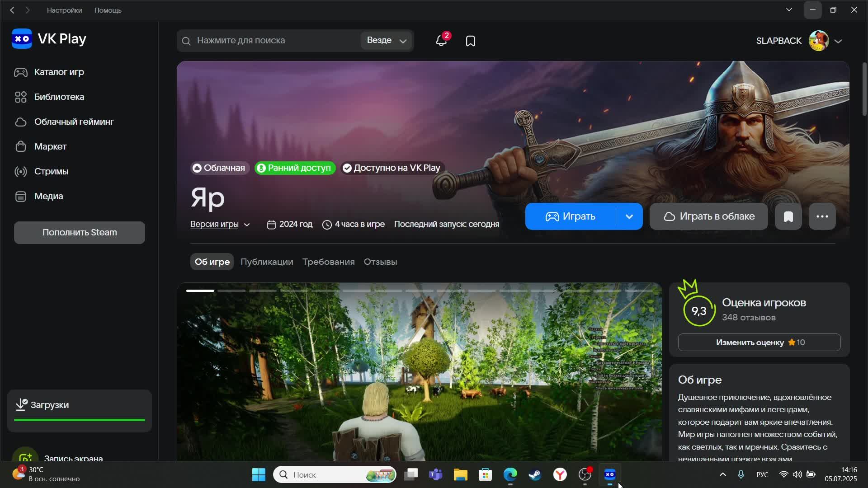This screenshot has width=868, height=488.
Task: Open bookmarks icon next to notifications
Action: [x=471, y=41]
